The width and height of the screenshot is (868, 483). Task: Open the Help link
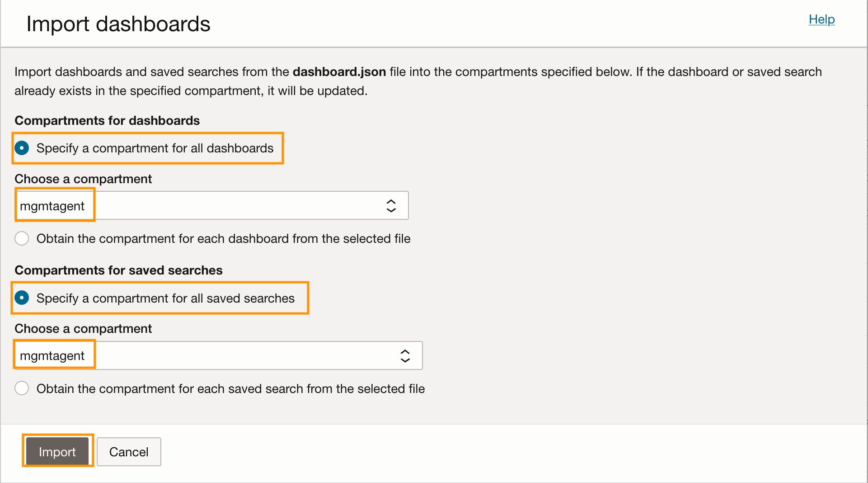pyautogui.click(x=821, y=19)
